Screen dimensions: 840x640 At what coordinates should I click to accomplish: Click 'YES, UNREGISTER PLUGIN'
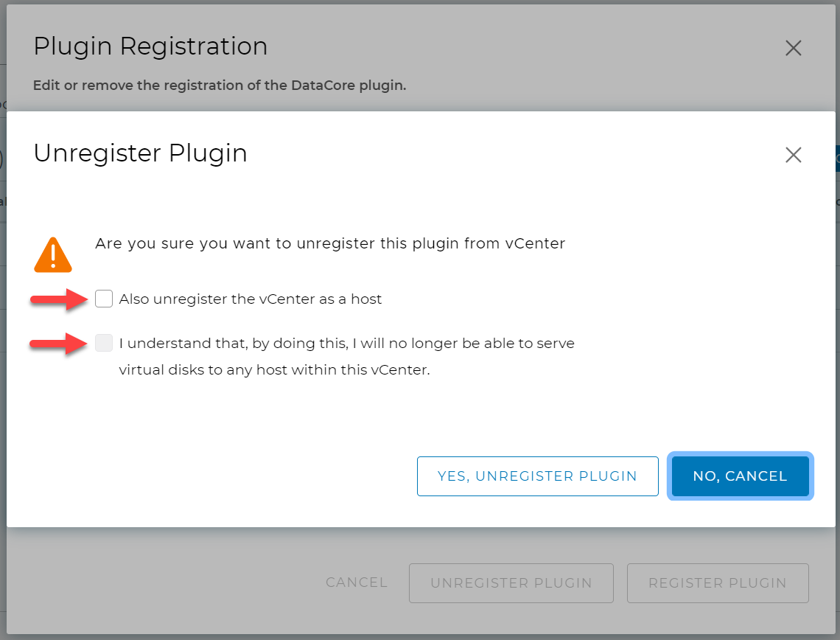tap(538, 476)
